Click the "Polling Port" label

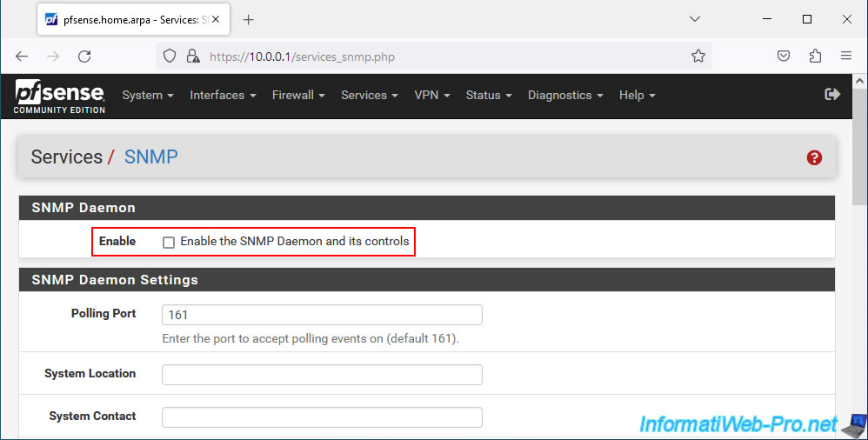tap(103, 314)
